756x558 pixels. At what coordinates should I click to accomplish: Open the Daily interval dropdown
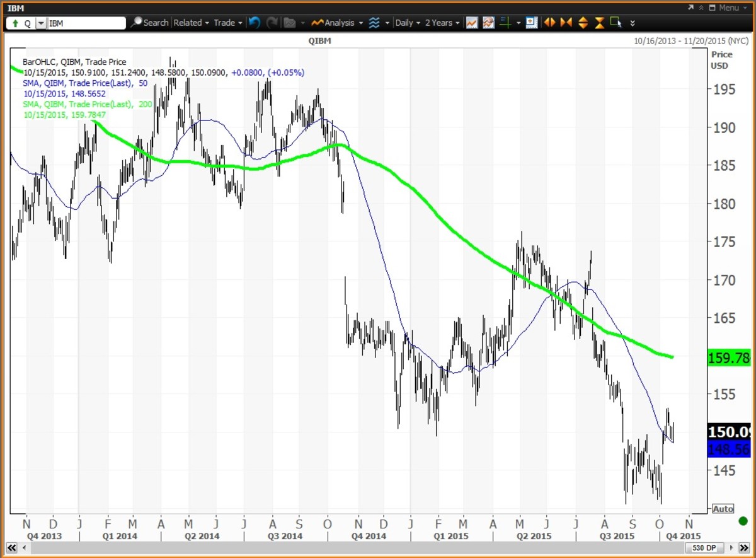pos(407,23)
